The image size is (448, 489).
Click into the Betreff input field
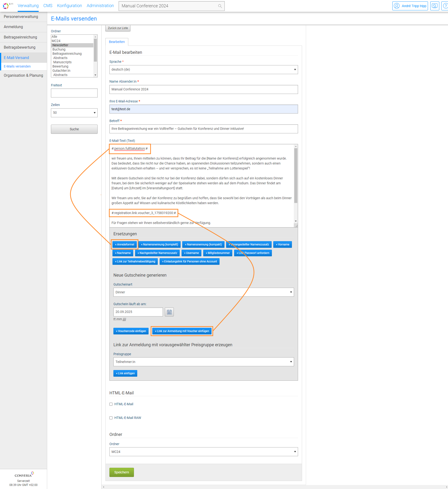(203, 129)
